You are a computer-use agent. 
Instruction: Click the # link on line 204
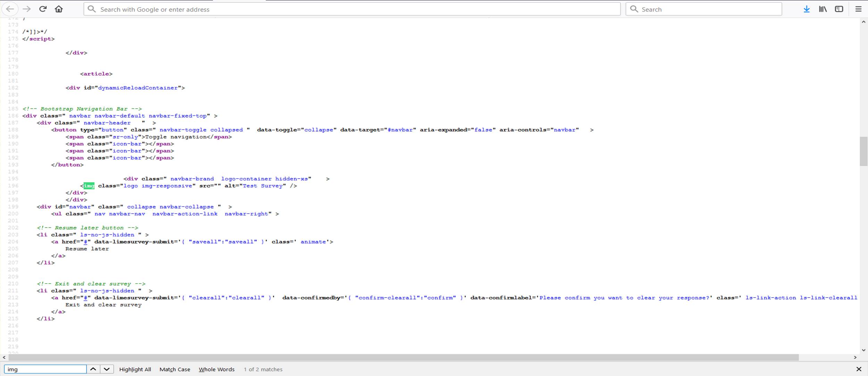click(x=85, y=242)
